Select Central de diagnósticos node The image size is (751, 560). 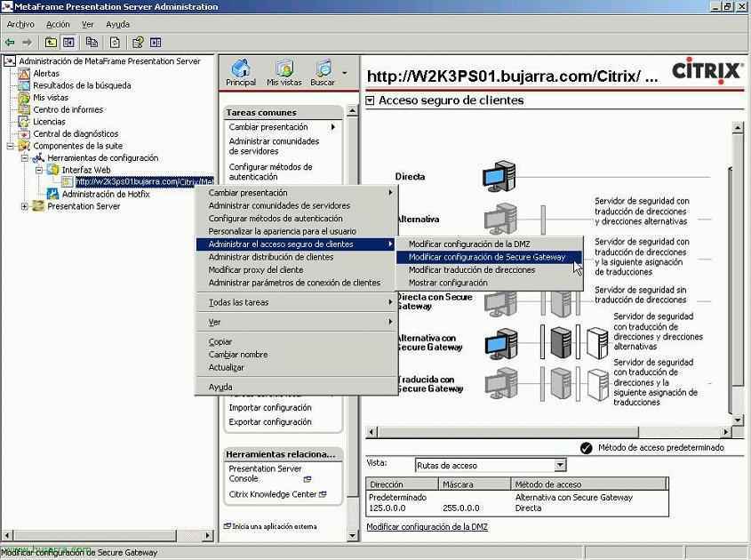pyautogui.click(x=76, y=133)
